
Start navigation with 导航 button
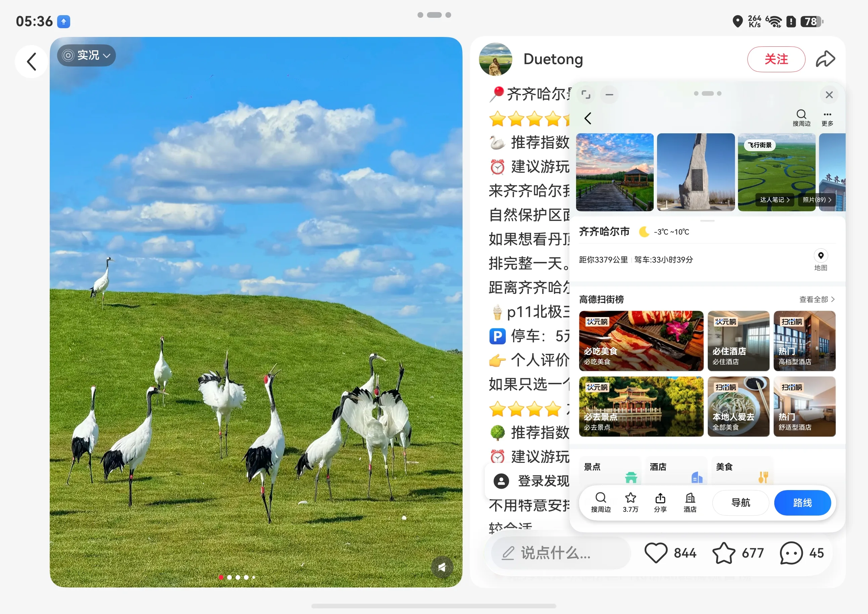click(x=741, y=503)
